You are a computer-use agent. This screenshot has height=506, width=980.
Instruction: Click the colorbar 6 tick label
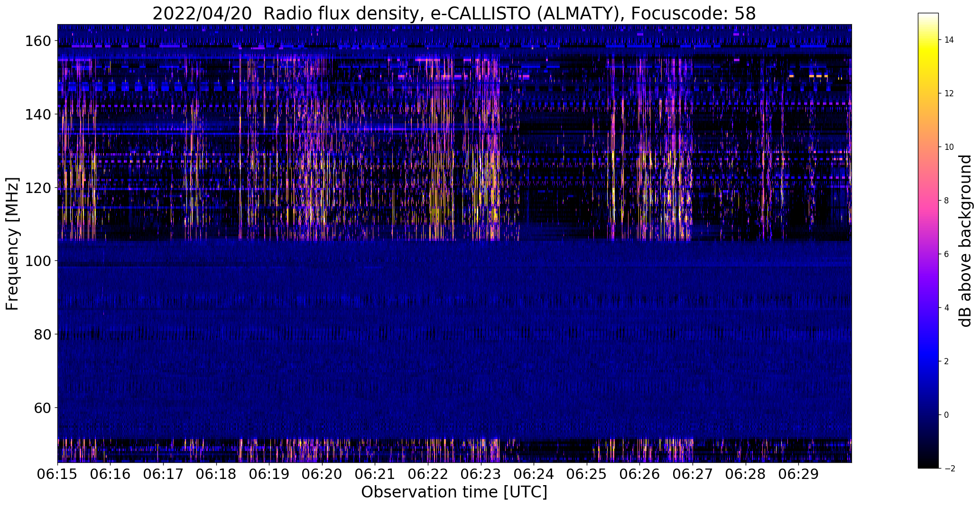(x=947, y=254)
